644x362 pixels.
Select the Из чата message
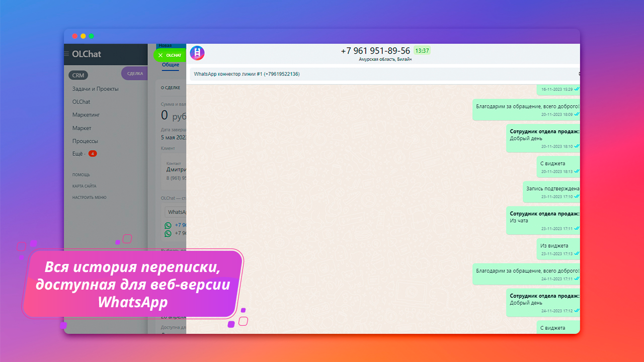coord(543,220)
